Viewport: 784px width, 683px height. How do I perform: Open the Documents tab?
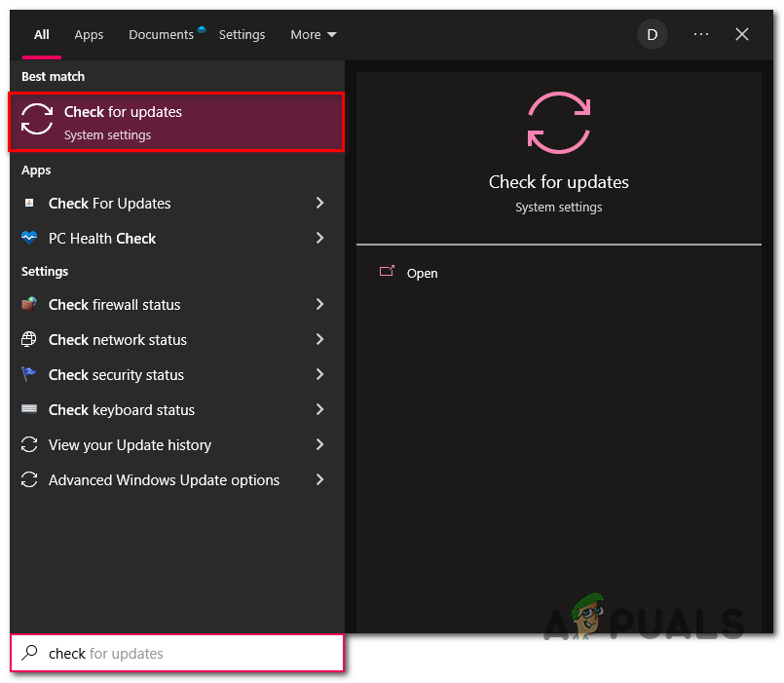click(161, 34)
